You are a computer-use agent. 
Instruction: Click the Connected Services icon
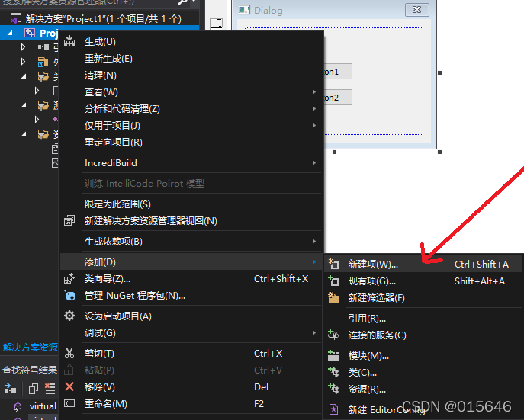click(x=333, y=335)
